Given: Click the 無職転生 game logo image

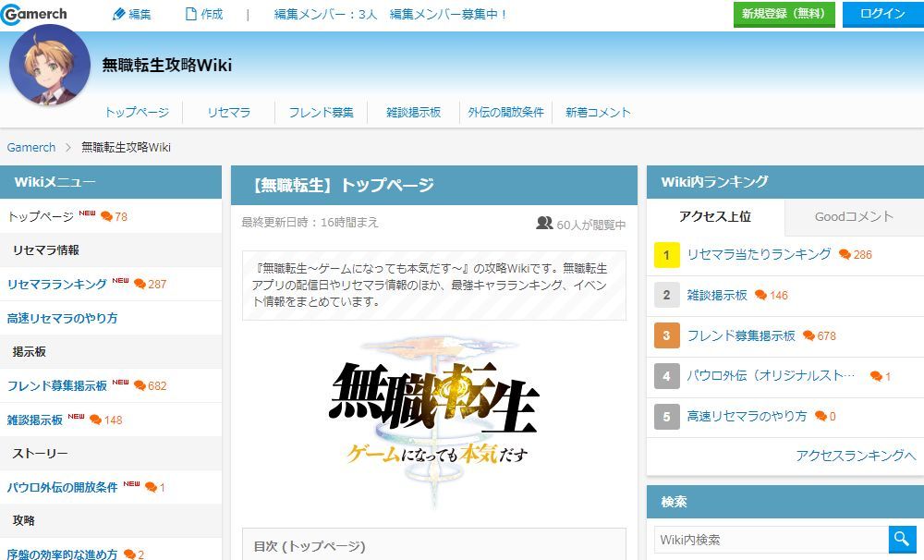Looking at the screenshot, I should (x=434, y=420).
